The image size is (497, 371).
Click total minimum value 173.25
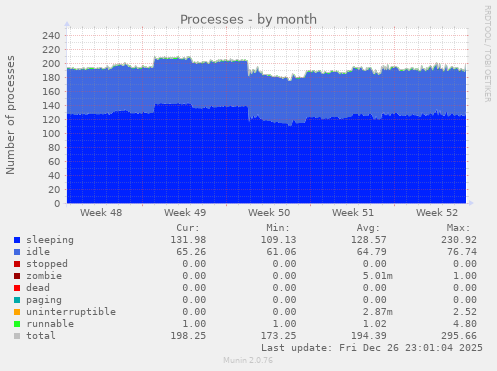278,336
